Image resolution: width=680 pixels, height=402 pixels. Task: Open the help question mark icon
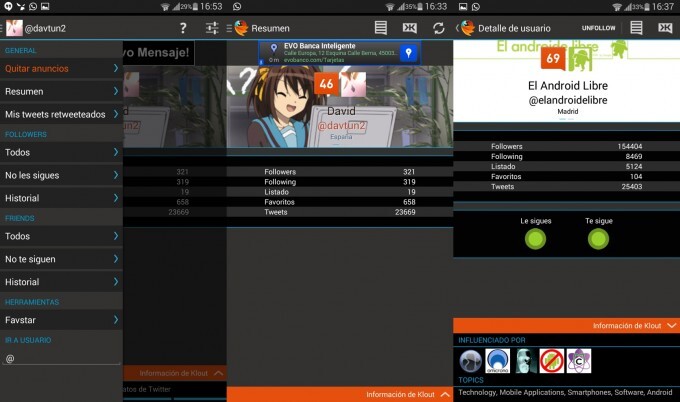(182, 28)
